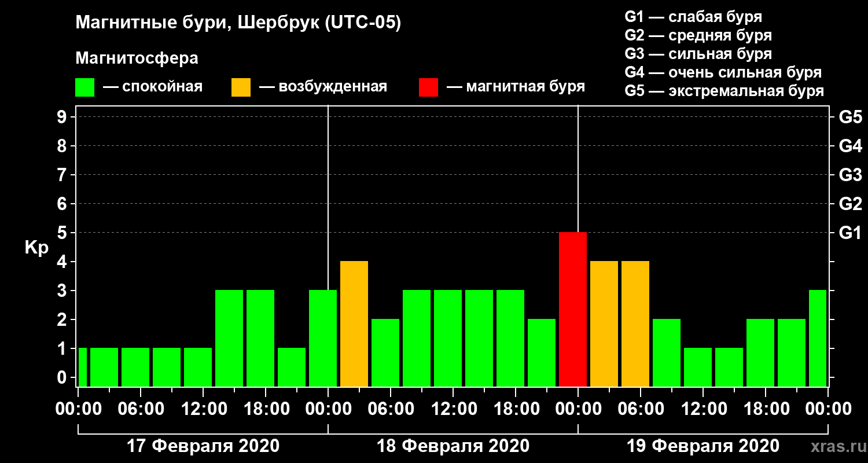Screen dimensions: 868x463
Task: Click the green спокойная legend swatch
Action: pos(84,87)
